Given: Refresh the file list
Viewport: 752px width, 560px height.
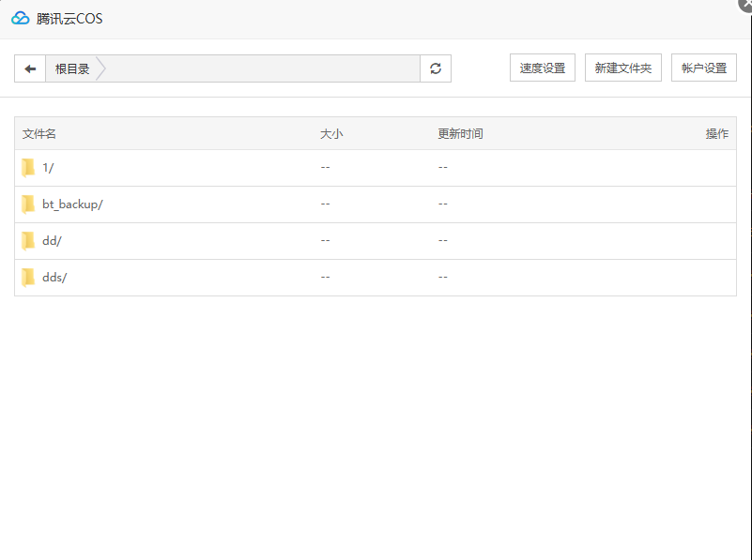Looking at the screenshot, I should tap(436, 68).
